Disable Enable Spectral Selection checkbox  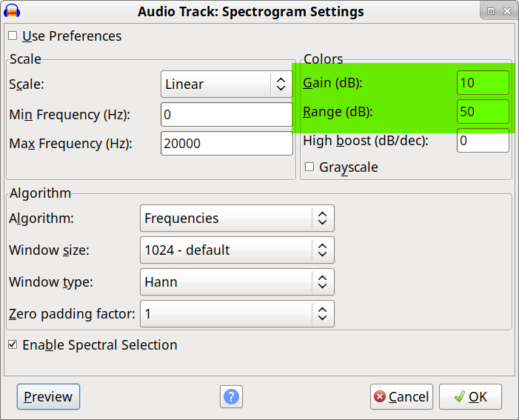13,344
